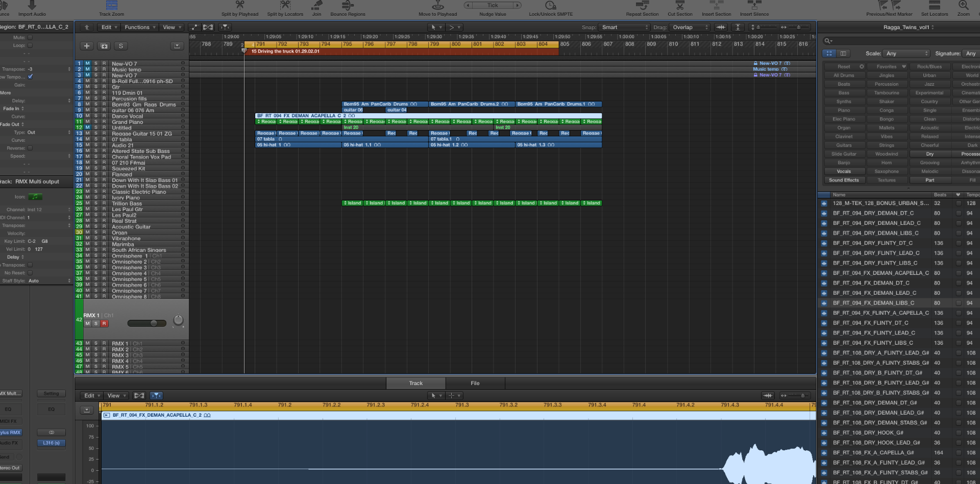Mute track 1 New-VO 7
Viewport: 980px width, 484px height.
pos(87,63)
